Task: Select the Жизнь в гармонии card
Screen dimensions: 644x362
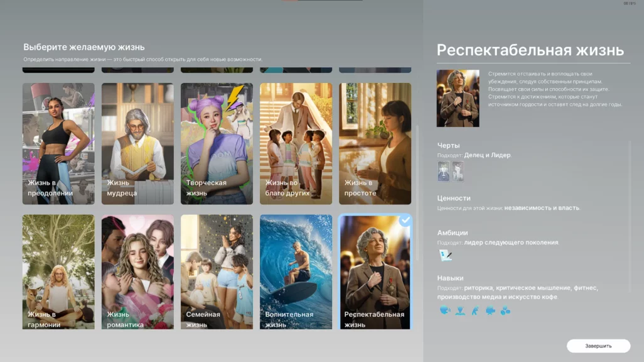Action: pyautogui.click(x=58, y=271)
